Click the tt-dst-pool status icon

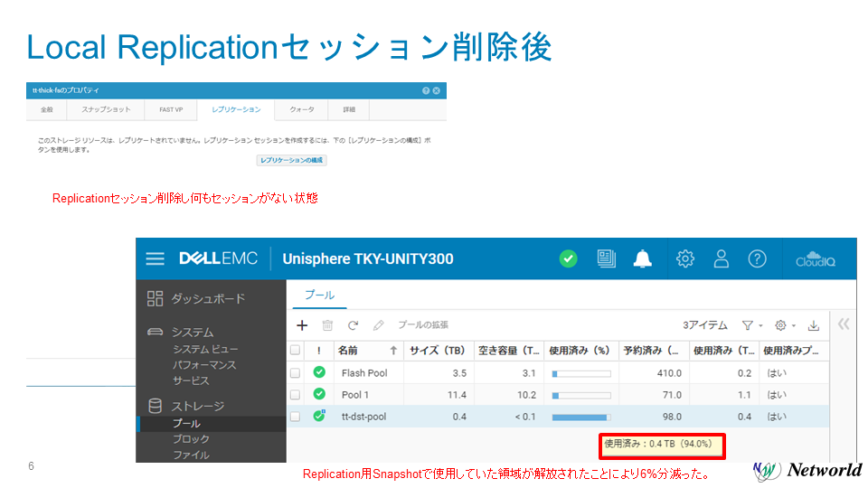319,416
